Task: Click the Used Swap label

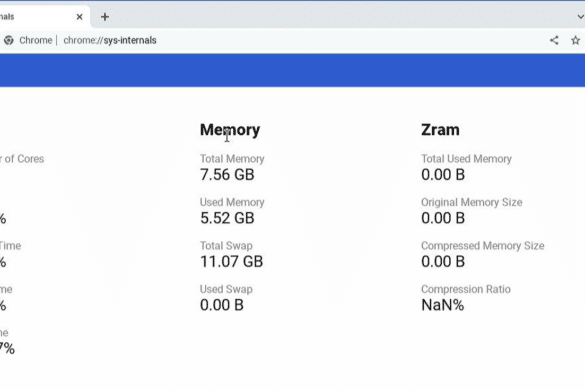Action: tap(226, 289)
